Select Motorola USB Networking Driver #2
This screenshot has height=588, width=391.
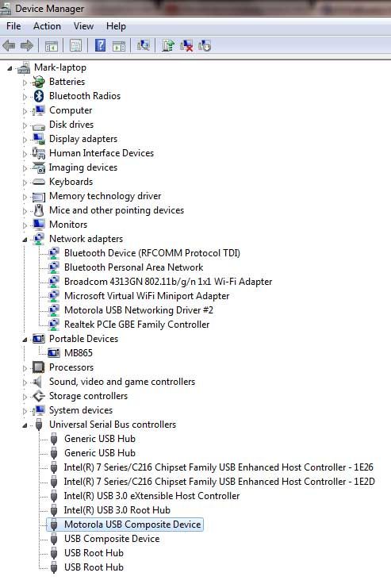(x=138, y=310)
